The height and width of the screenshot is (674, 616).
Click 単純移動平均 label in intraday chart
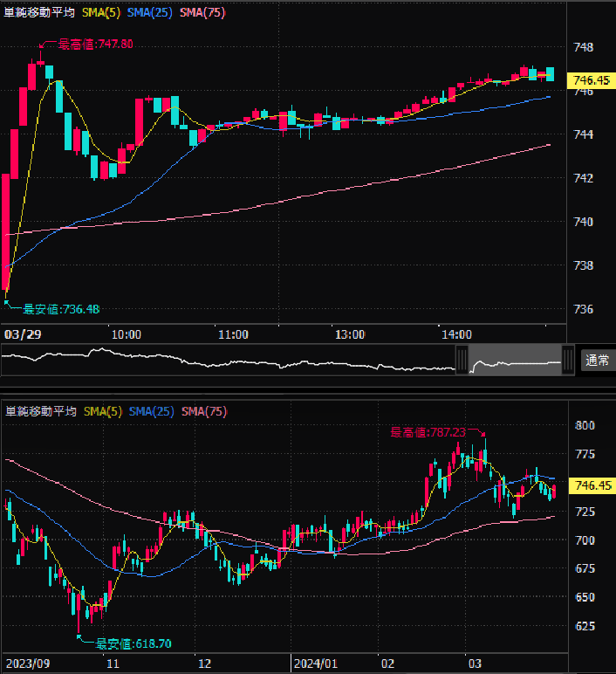tap(39, 12)
